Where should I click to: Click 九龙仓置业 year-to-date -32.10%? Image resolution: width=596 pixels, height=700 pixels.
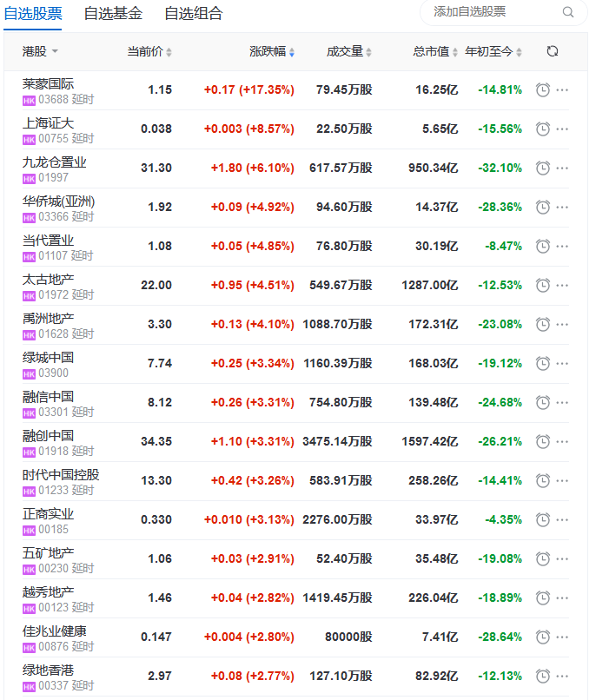pyautogui.click(x=500, y=168)
